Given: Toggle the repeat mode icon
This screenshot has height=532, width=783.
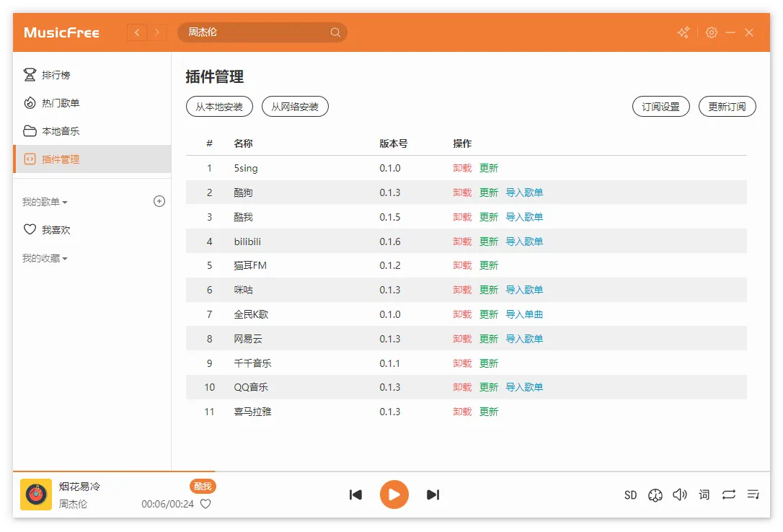Looking at the screenshot, I should [729, 495].
